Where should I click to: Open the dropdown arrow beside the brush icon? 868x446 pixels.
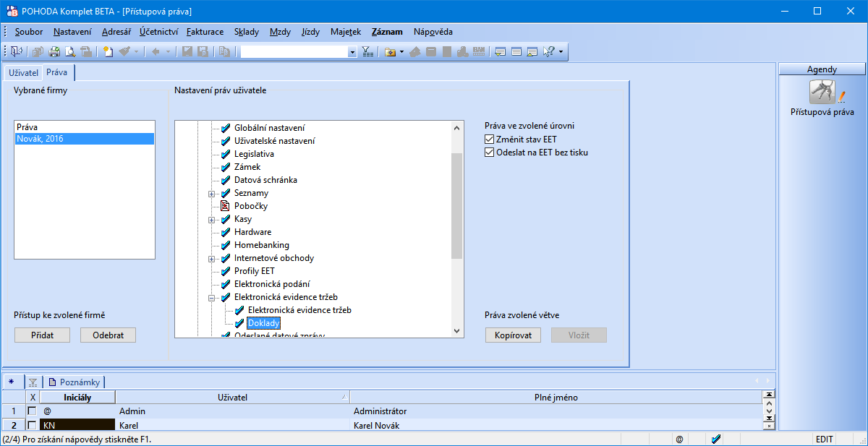coord(136,52)
